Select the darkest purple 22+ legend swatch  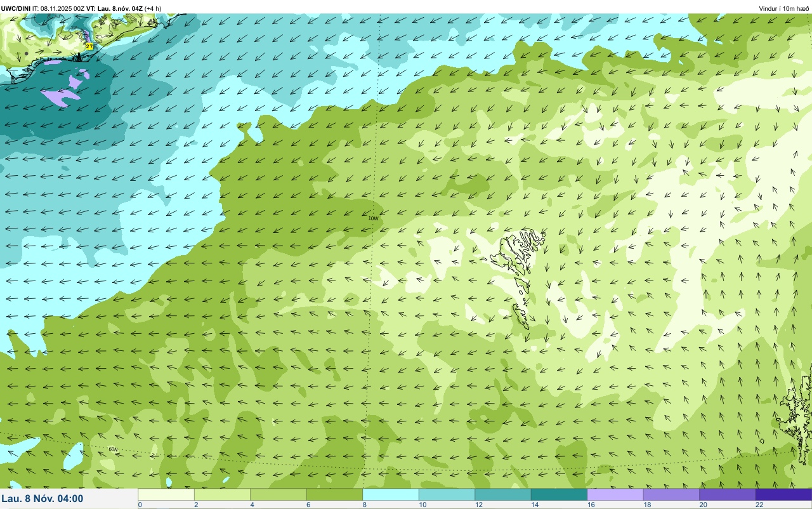coord(783,494)
